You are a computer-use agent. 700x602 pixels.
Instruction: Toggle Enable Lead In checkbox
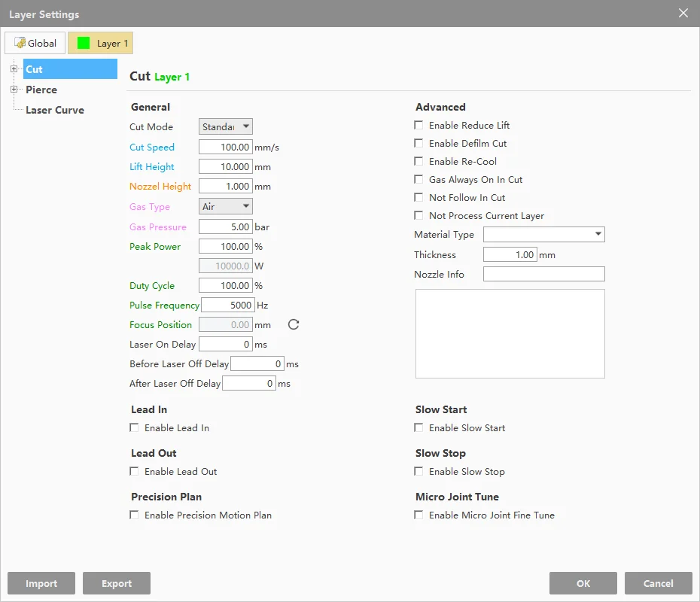(x=135, y=428)
